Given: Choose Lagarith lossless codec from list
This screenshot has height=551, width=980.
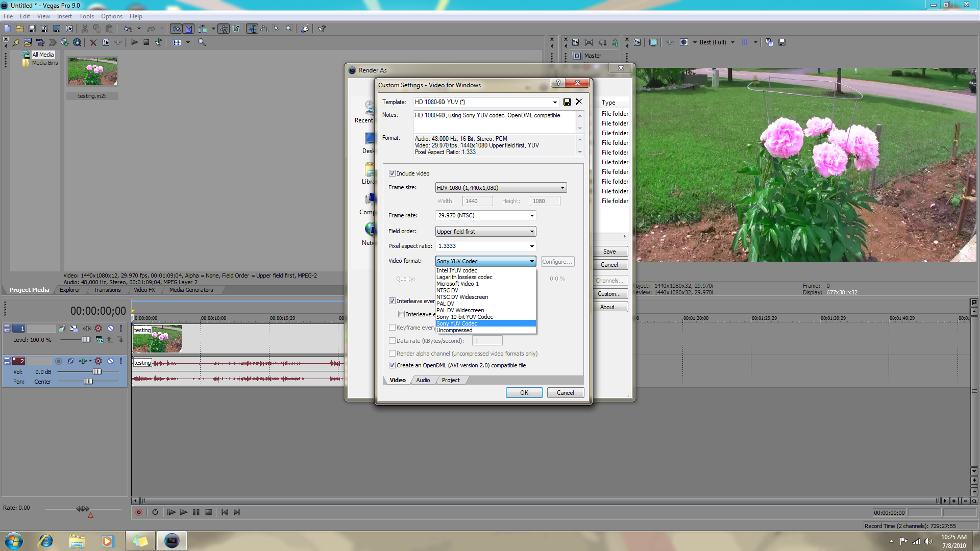Looking at the screenshot, I should pyautogui.click(x=464, y=277).
